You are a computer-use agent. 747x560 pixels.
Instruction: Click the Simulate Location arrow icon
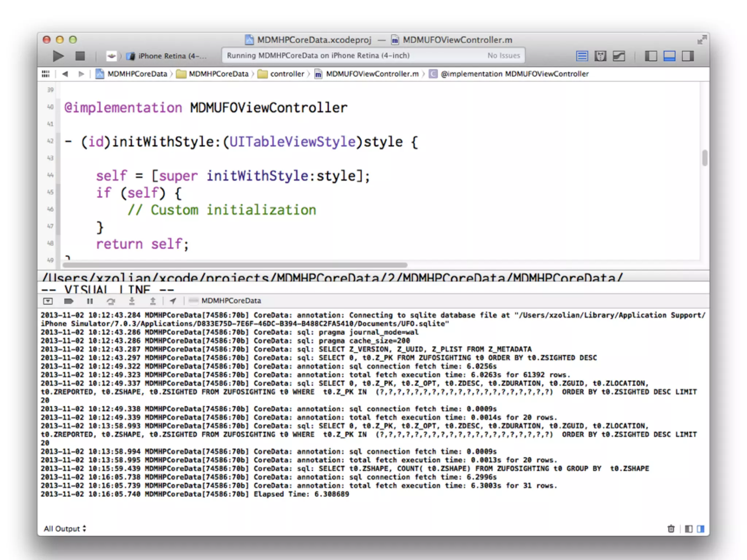pyautogui.click(x=173, y=301)
